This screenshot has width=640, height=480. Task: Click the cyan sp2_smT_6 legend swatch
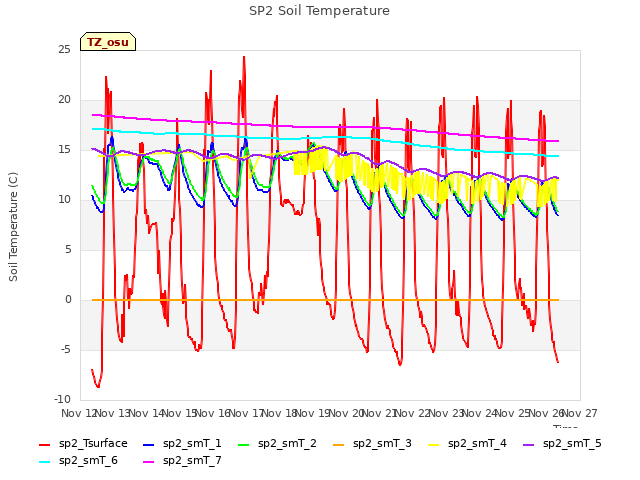44,462
